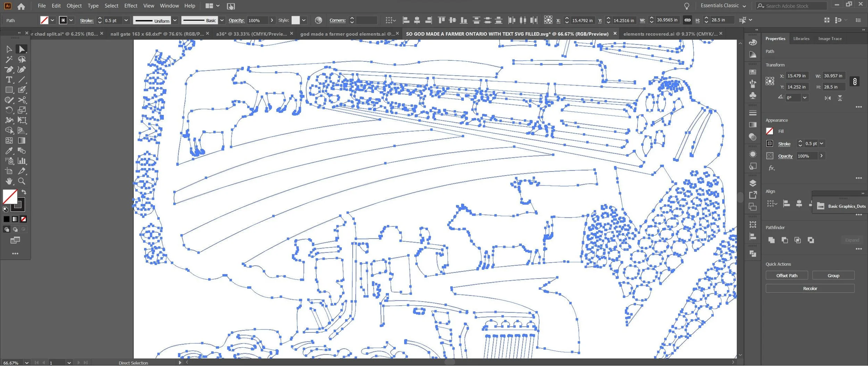Open stroke weight dropdown in Appearance section
Viewport: 868px width, 366px height.
pos(821,144)
